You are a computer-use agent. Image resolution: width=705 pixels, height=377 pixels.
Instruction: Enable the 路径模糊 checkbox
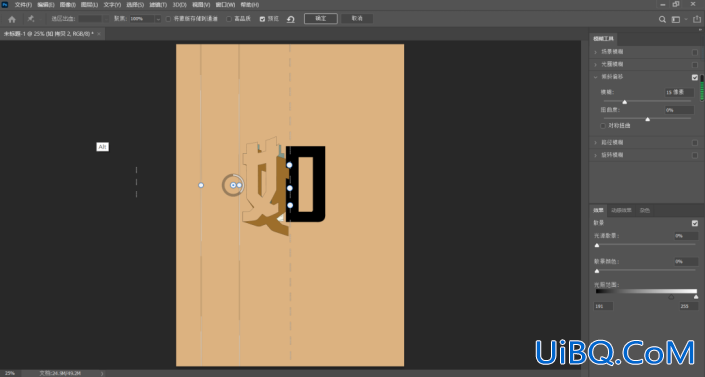[695, 143]
